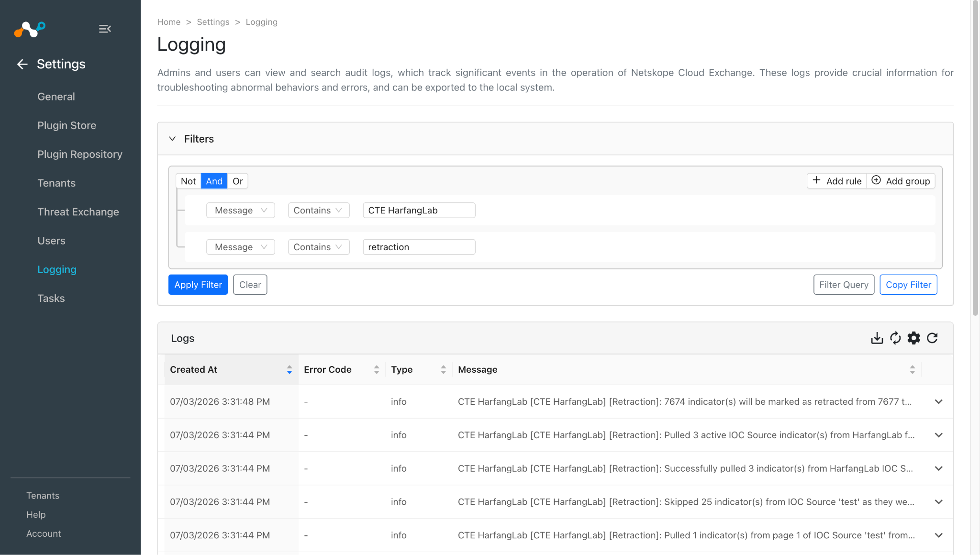The width and height of the screenshot is (980, 555).
Task: Click Copy Filter button
Action: (x=908, y=285)
